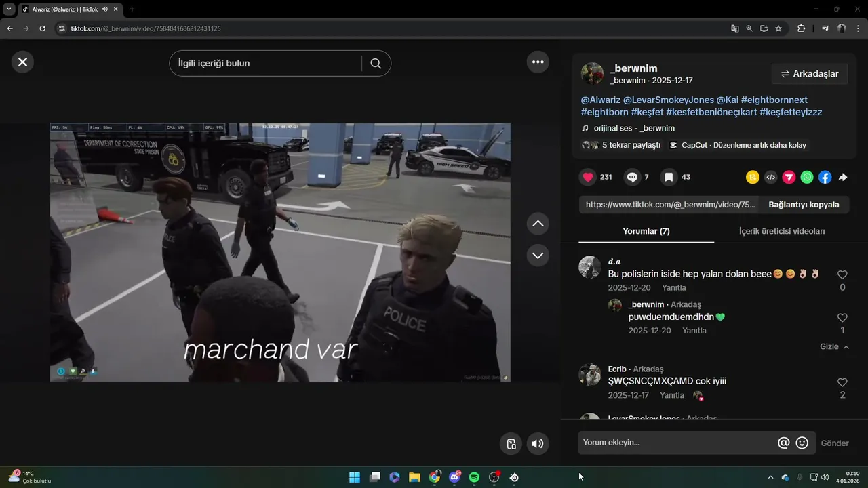Like Ecrib's comment
This screenshot has width=868, height=488.
click(842, 382)
